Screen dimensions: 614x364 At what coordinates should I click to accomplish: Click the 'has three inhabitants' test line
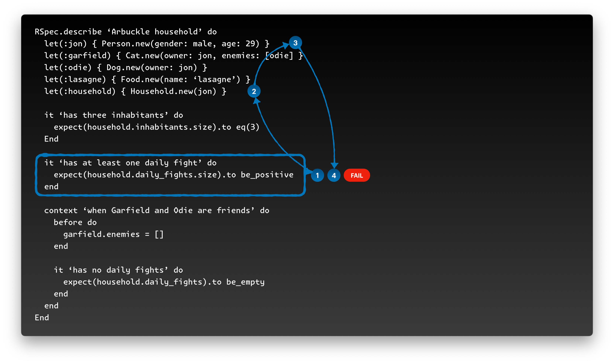(x=113, y=115)
